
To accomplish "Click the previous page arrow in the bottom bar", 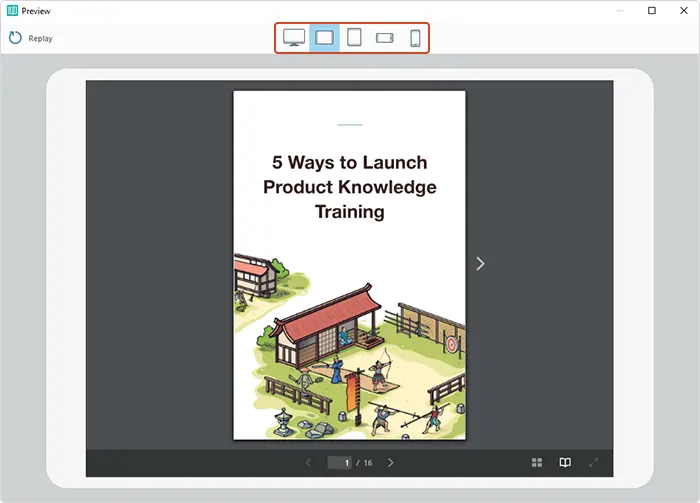I will [x=308, y=463].
